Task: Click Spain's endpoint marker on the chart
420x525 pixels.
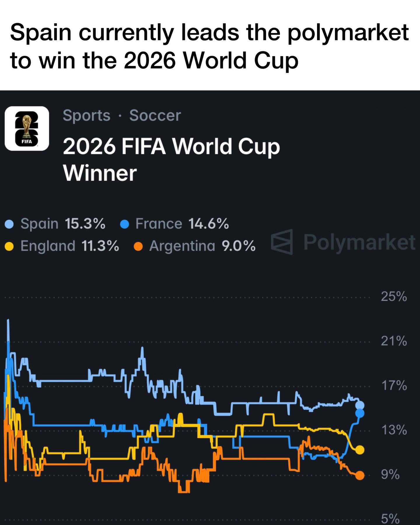Action: click(x=360, y=405)
